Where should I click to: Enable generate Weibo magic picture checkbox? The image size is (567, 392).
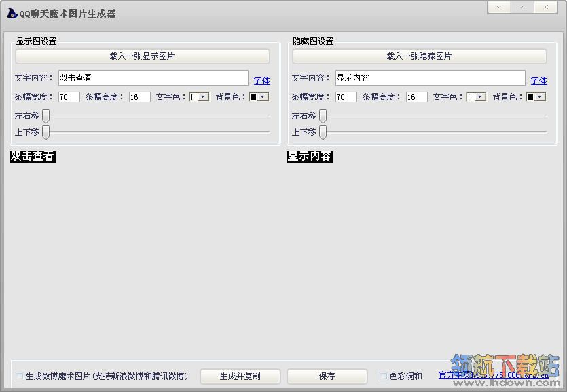(x=20, y=376)
